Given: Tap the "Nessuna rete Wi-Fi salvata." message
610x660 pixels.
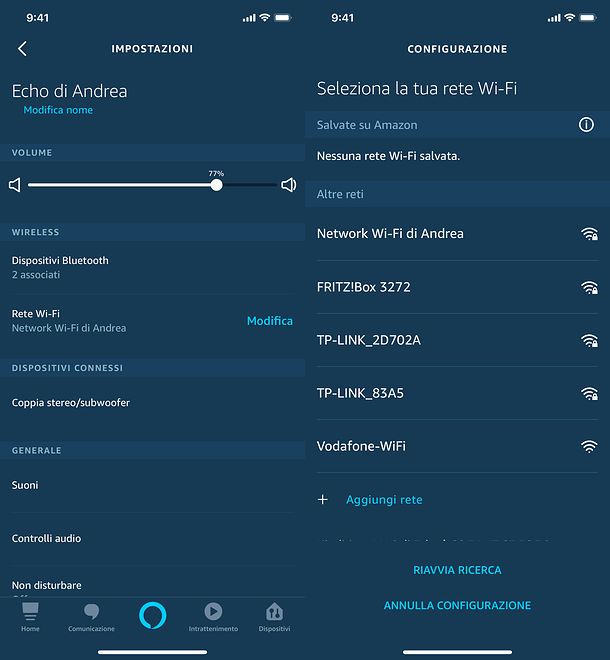Looking at the screenshot, I should [x=388, y=156].
